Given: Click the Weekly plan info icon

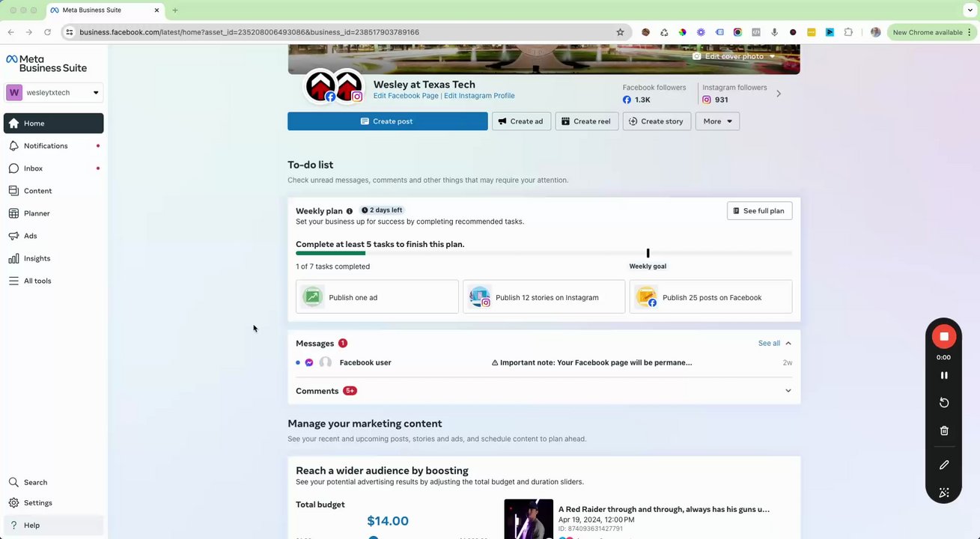Looking at the screenshot, I should 350,211.
